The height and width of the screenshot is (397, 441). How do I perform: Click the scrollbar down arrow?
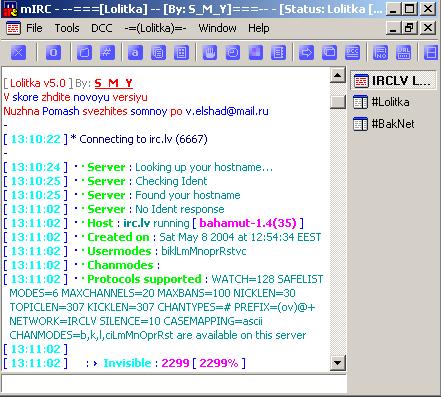pyautogui.click(x=338, y=363)
